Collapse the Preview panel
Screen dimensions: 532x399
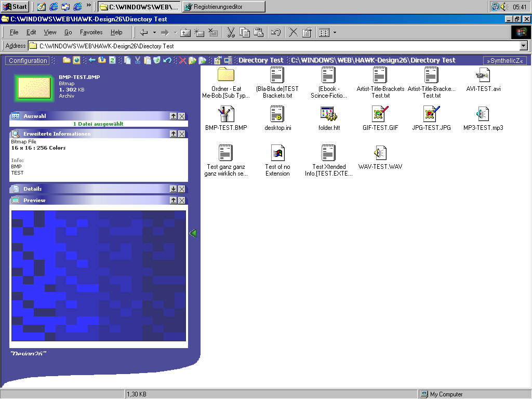[174, 201]
